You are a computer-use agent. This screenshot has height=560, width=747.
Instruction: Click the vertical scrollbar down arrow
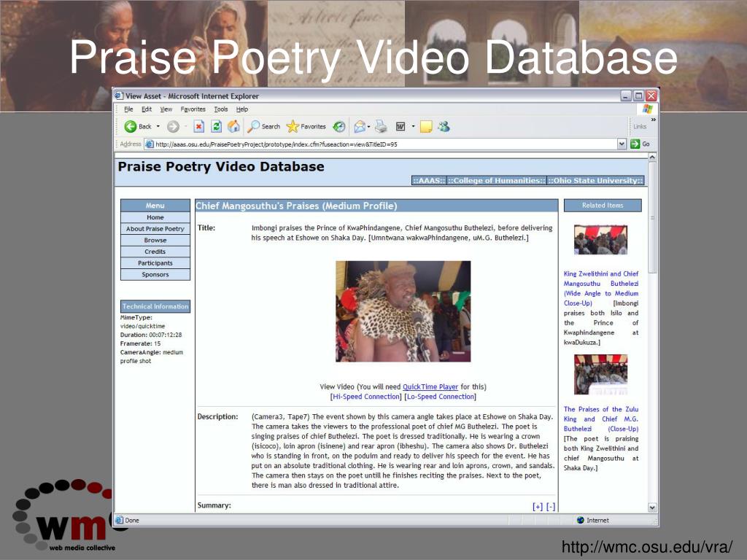tap(652, 507)
